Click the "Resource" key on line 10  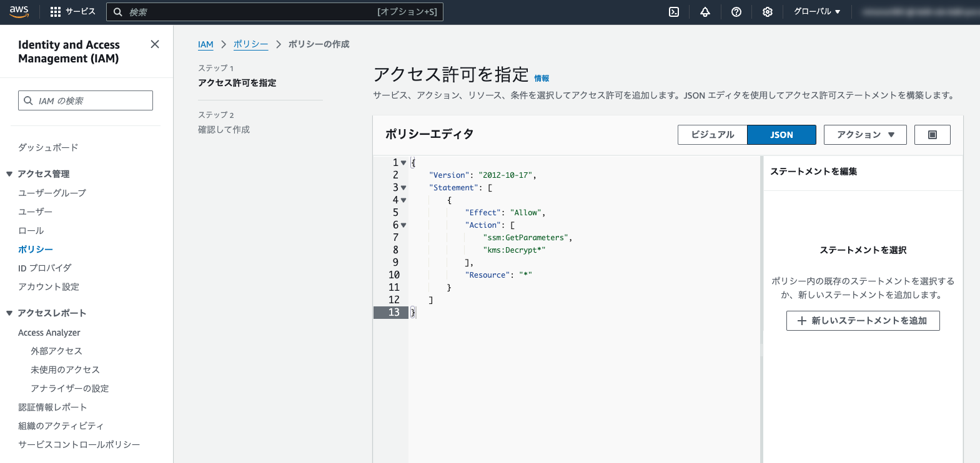pos(487,275)
